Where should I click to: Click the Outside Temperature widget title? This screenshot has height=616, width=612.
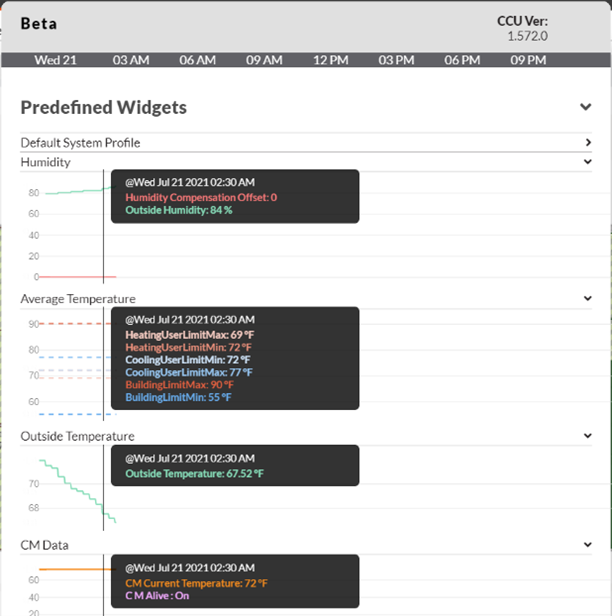pyautogui.click(x=77, y=436)
